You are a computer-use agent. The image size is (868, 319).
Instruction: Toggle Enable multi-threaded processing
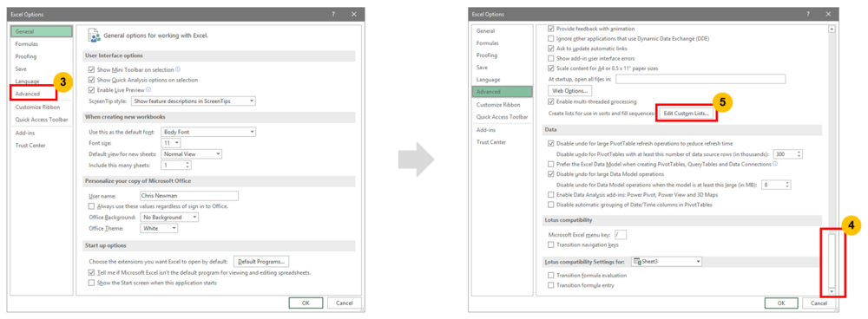tap(551, 101)
